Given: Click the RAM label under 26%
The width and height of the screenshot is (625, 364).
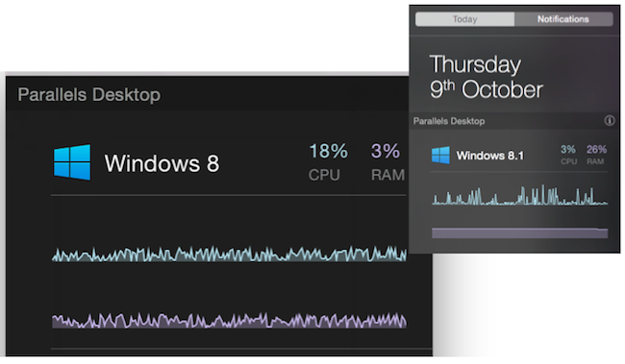Looking at the screenshot, I should tap(595, 161).
